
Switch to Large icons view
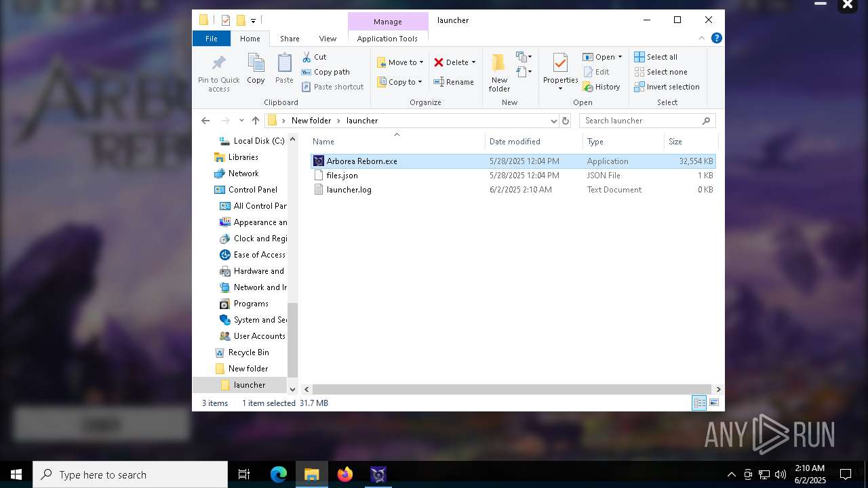pyautogui.click(x=713, y=403)
